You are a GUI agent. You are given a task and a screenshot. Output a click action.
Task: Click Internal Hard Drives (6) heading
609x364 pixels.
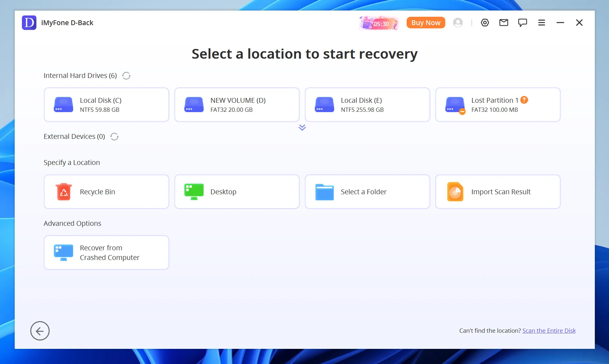pos(80,76)
